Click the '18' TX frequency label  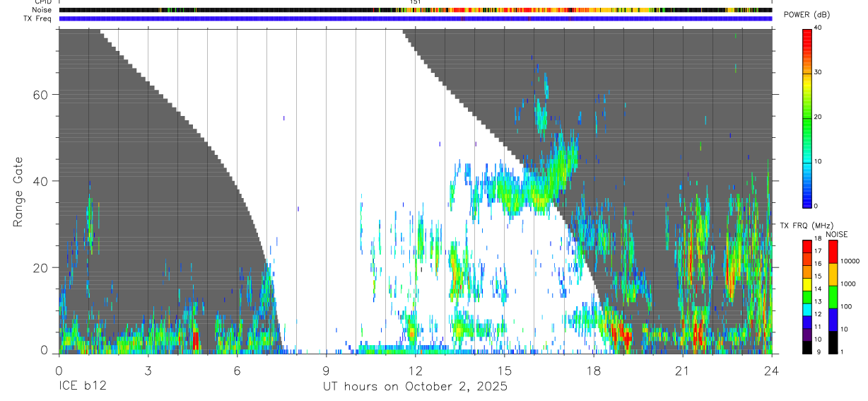(x=818, y=238)
